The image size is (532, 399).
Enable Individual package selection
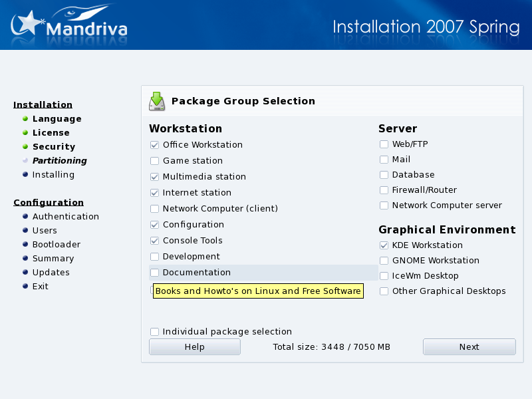tap(155, 332)
